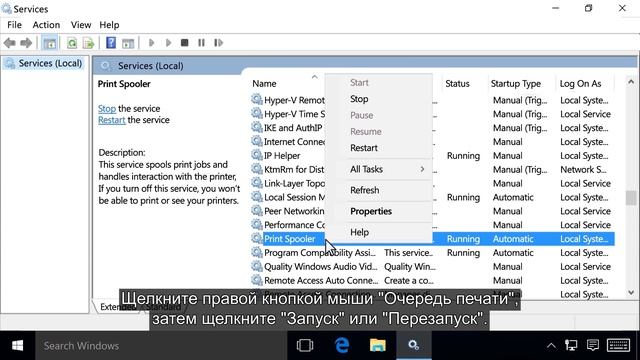This screenshot has width=640, height=360.
Task: Click the Pause Service toolbar icon
Action: (x=201, y=42)
